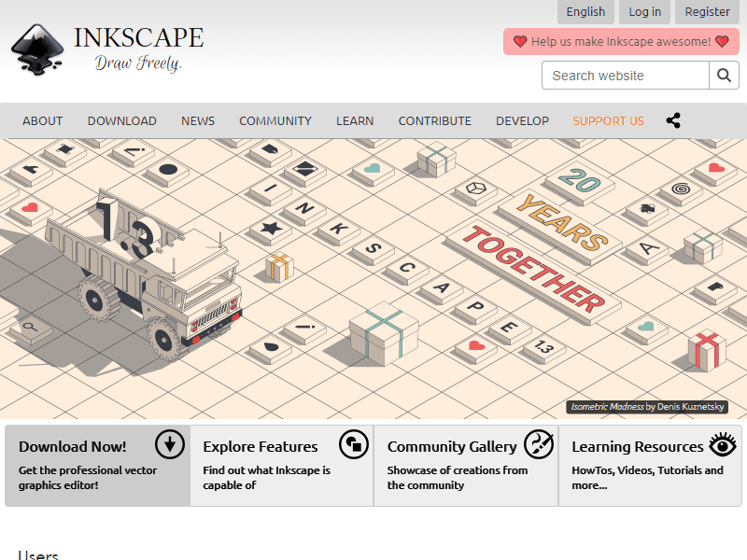Click the Community Gallery brush icon

point(538,444)
